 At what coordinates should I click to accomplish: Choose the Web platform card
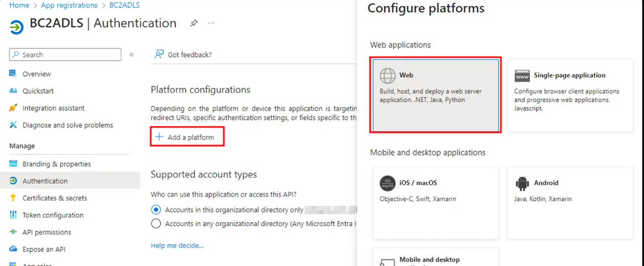tap(435, 95)
